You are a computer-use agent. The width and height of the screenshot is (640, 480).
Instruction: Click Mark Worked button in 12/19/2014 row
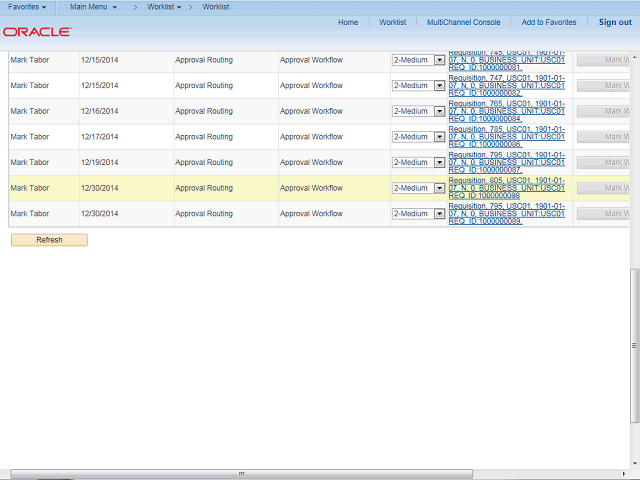pos(603,162)
